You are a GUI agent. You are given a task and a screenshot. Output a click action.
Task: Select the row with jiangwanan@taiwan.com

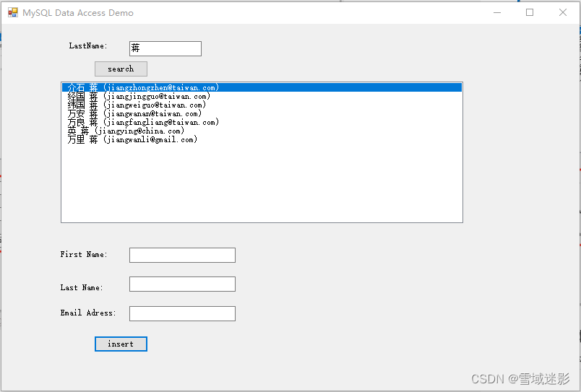tap(262, 113)
